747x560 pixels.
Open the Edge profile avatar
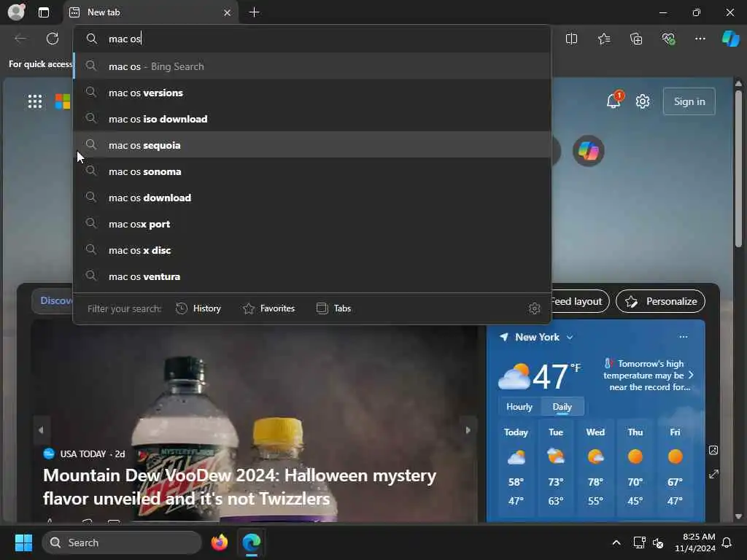point(16,12)
